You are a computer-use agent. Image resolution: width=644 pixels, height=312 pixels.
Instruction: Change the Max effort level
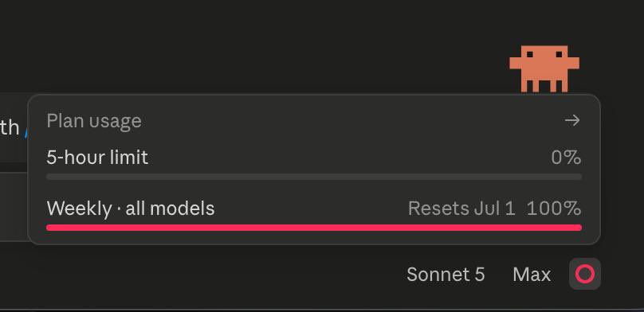pyautogui.click(x=532, y=275)
